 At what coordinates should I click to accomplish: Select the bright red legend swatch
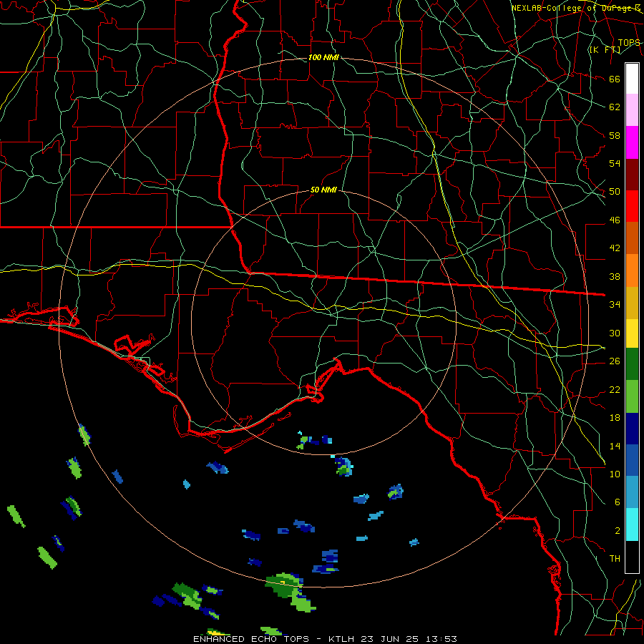point(632,206)
